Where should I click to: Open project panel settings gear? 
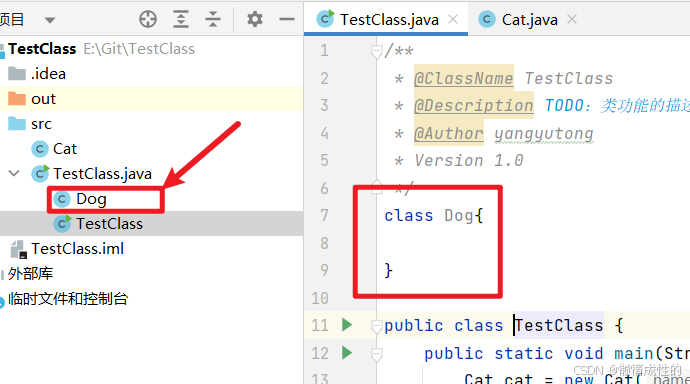click(255, 19)
